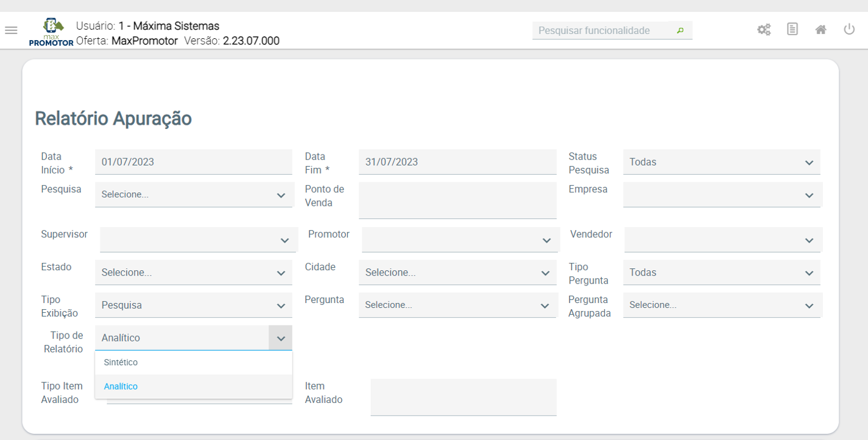Click the MaxPromotor logo
The height and width of the screenshot is (440, 868).
point(51,32)
